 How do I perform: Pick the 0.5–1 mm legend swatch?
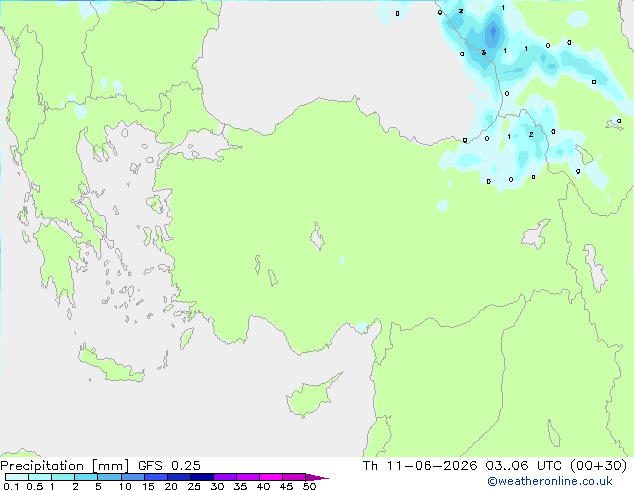tap(40, 477)
